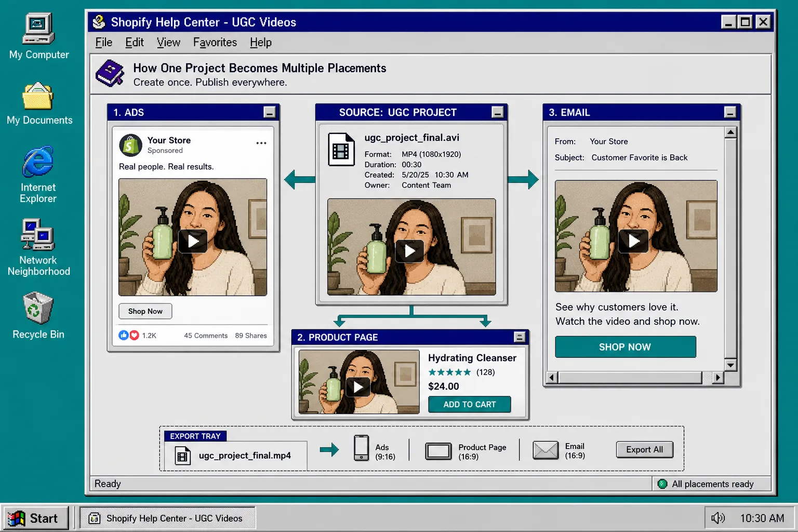Open the Edit menu
Image resolution: width=798 pixels, height=532 pixels.
(x=135, y=43)
